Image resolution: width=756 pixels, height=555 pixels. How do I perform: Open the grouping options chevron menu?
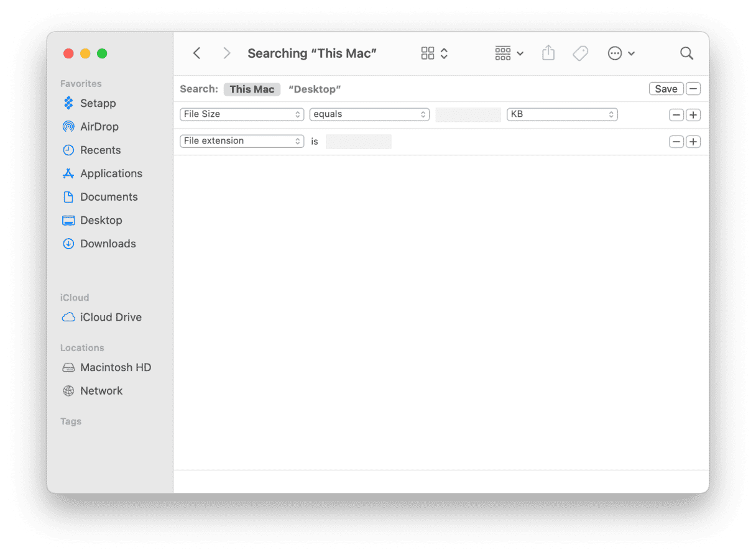click(520, 53)
